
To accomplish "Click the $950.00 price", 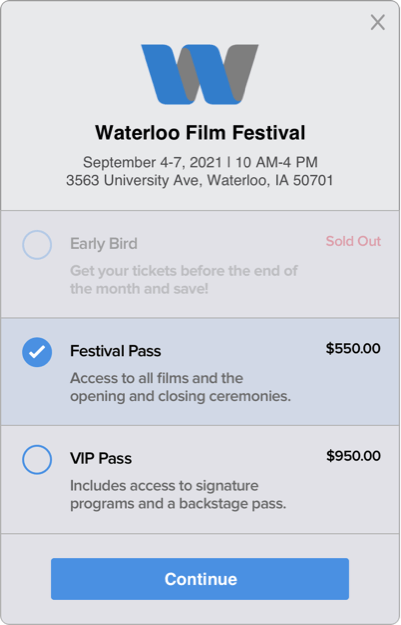I will (x=353, y=456).
